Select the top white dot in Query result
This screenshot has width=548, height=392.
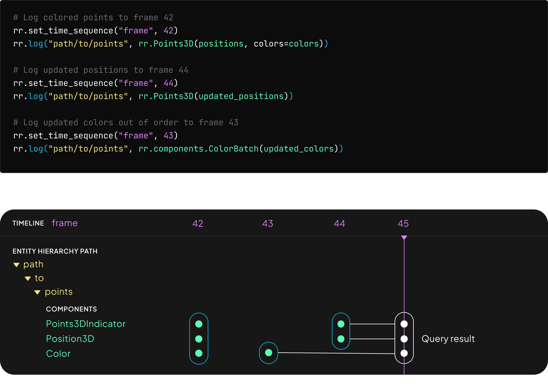[x=404, y=324]
